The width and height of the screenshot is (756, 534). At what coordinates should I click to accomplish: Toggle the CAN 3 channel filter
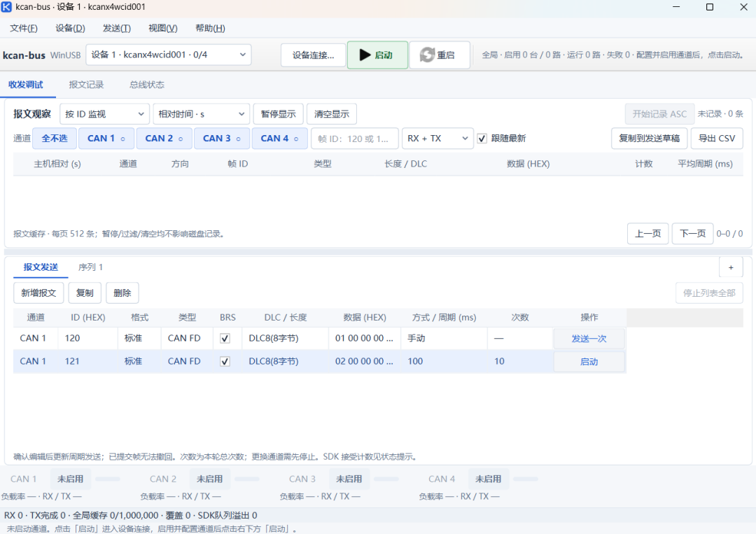click(222, 139)
